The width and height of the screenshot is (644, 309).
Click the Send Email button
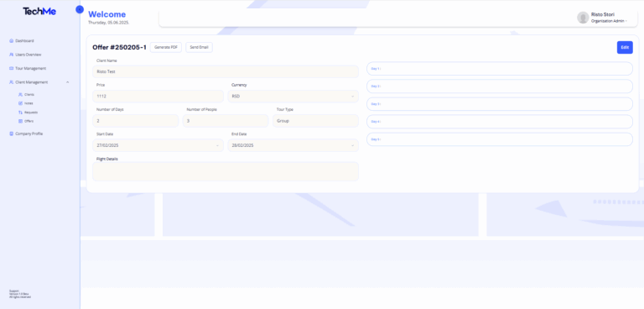point(200,47)
